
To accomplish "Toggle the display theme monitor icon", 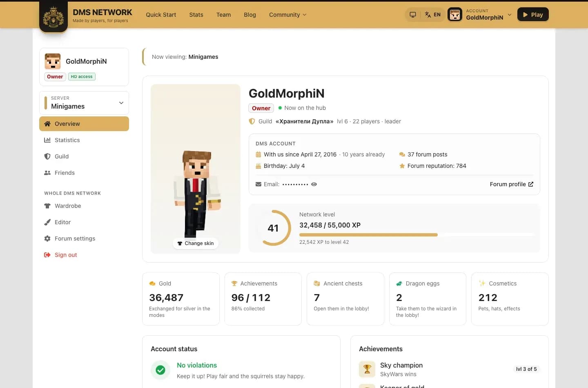I will point(413,15).
